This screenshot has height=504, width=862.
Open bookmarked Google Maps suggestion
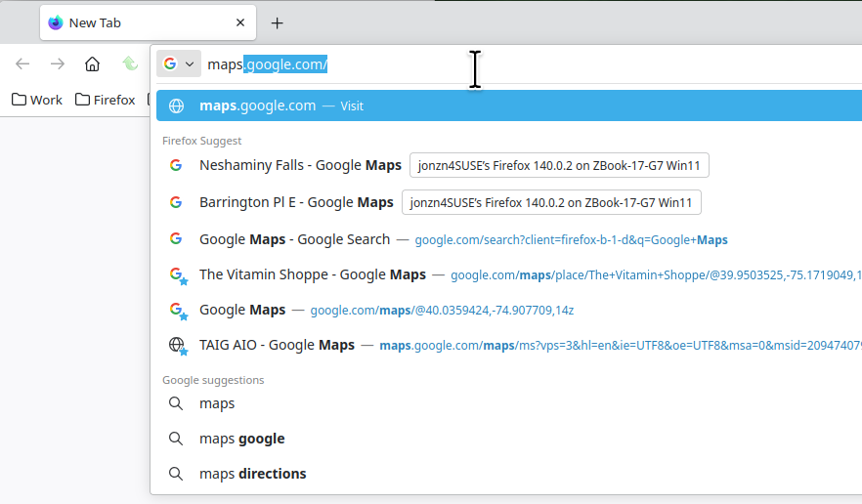(509, 310)
